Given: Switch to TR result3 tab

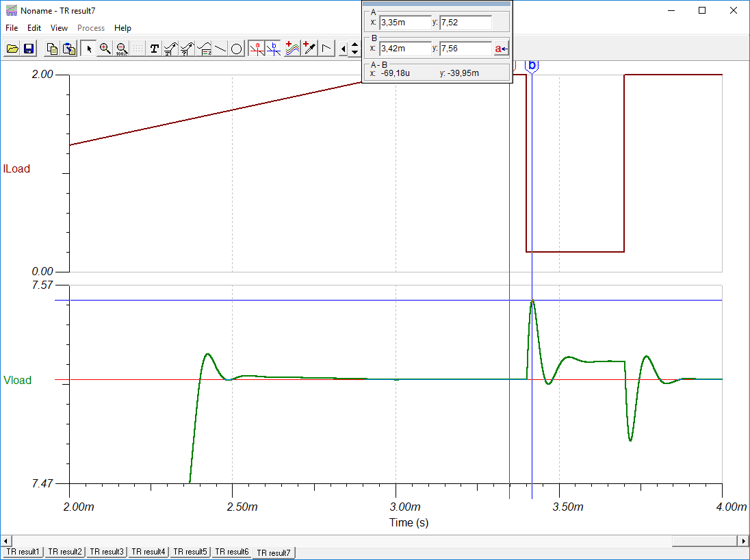Looking at the screenshot, I should [x=107, y=552].
